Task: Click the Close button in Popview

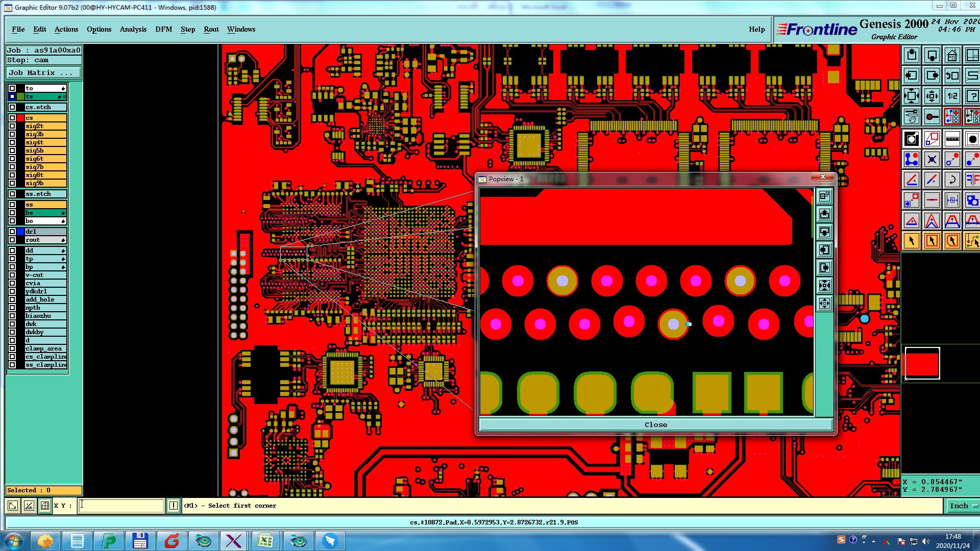Action: 655,424
